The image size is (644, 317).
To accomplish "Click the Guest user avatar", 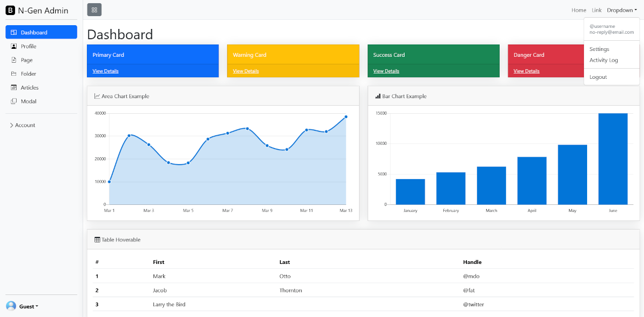I will point(11,306).
